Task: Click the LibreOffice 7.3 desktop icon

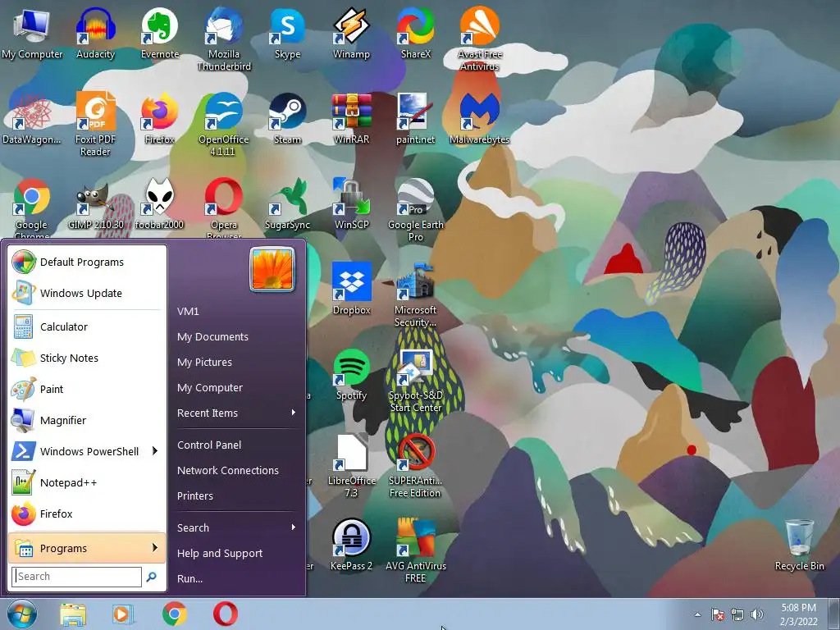Action: [x=351, y=464]
